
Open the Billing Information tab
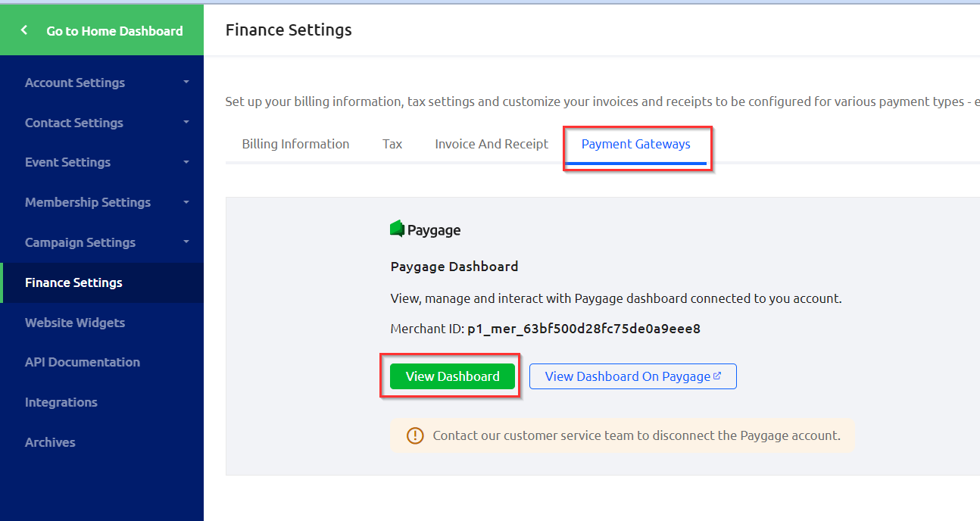(295, 144)
